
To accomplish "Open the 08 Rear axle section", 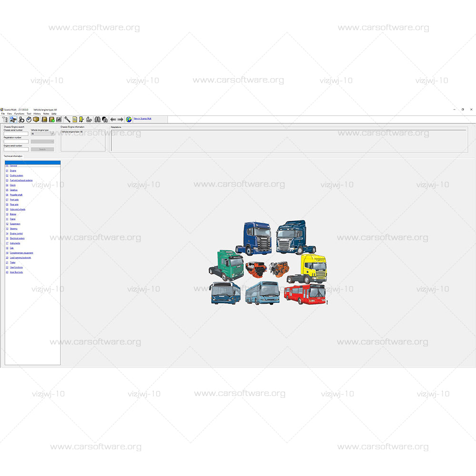I will pyautogui.click(x=12, y=205).
